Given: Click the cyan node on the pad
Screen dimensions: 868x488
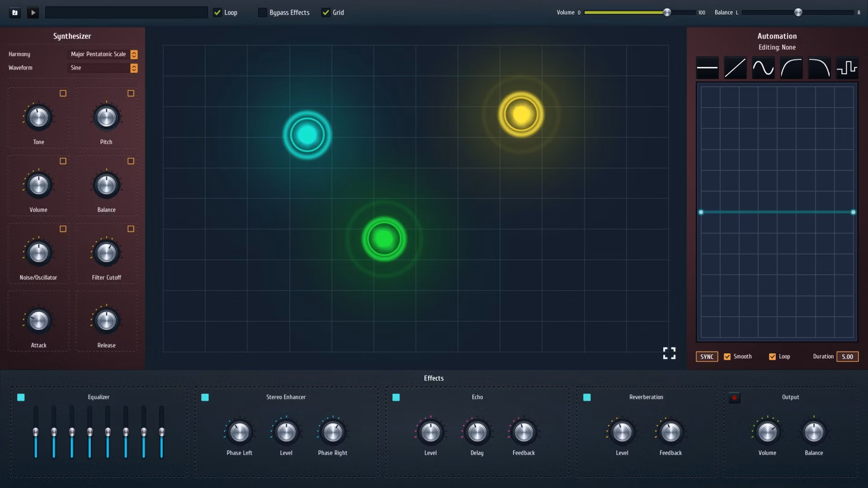Looking at the screenshot, I should [x=307, y=135].
